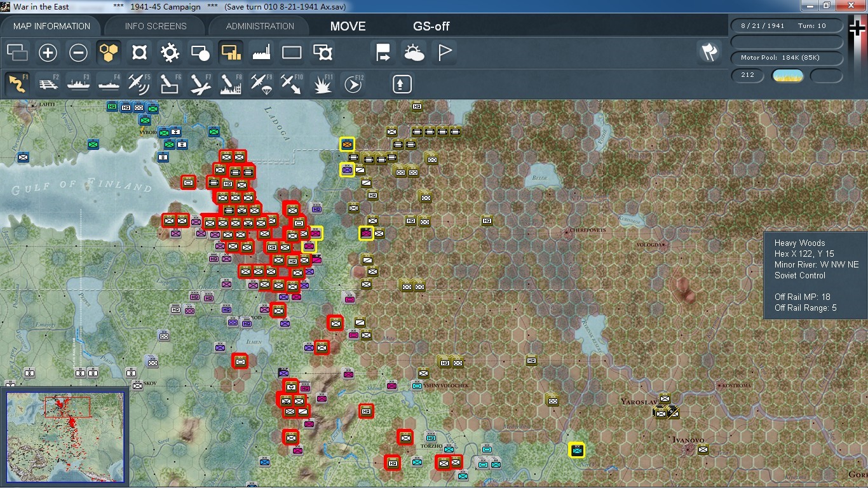Click the Motor Pool 184K (85K) readout

click(787, 58)
